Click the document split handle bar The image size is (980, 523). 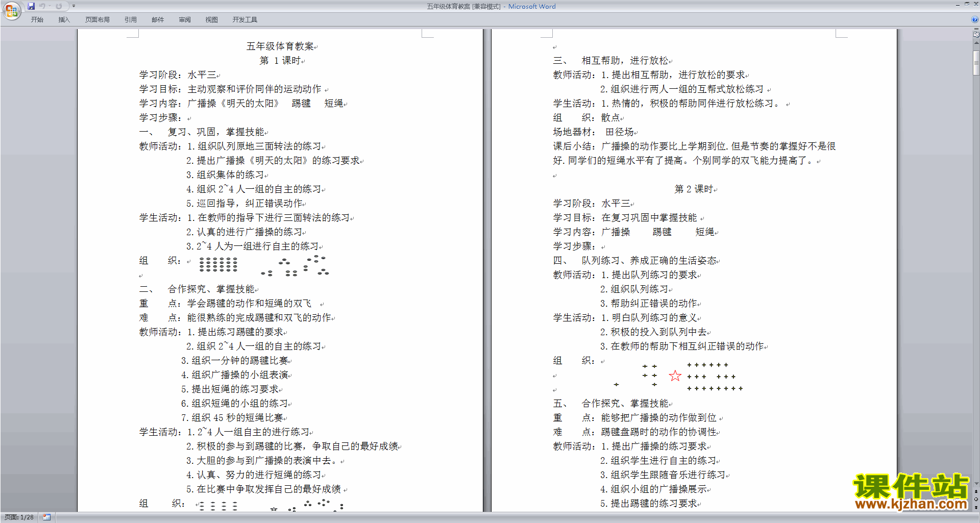click(976, 30)
